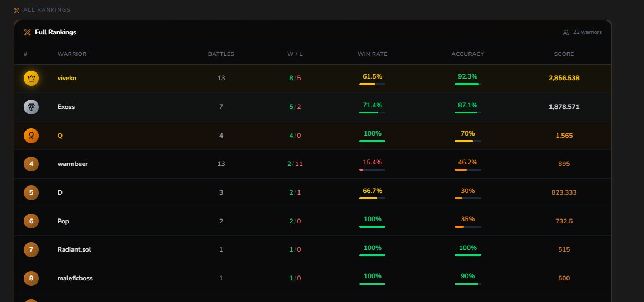Open warrior Exoss's name
Image resolution: width=644 pixels, height=302 pixels.
click(66, 107)
